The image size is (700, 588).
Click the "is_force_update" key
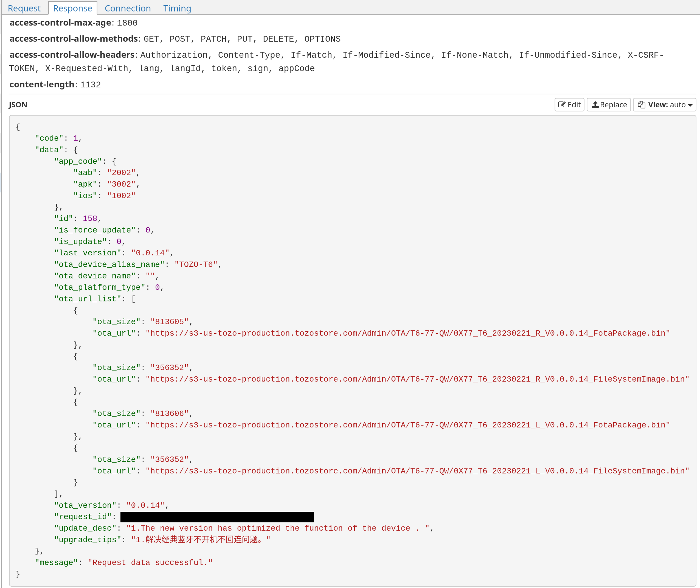point(95,230)
